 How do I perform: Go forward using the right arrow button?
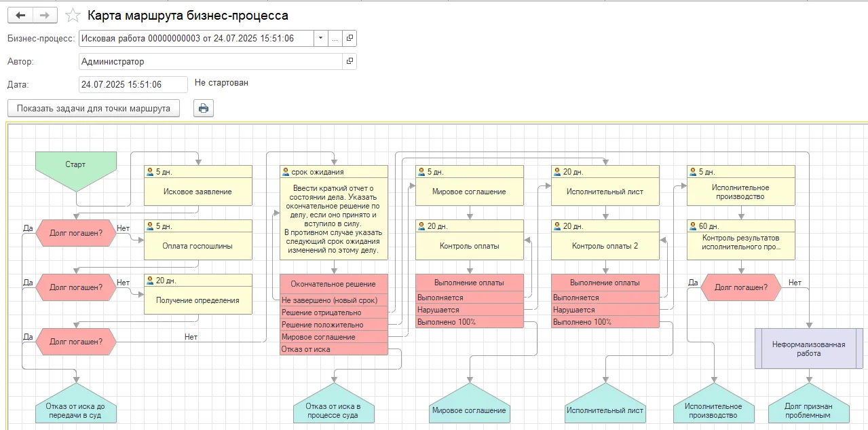point(45,15)
